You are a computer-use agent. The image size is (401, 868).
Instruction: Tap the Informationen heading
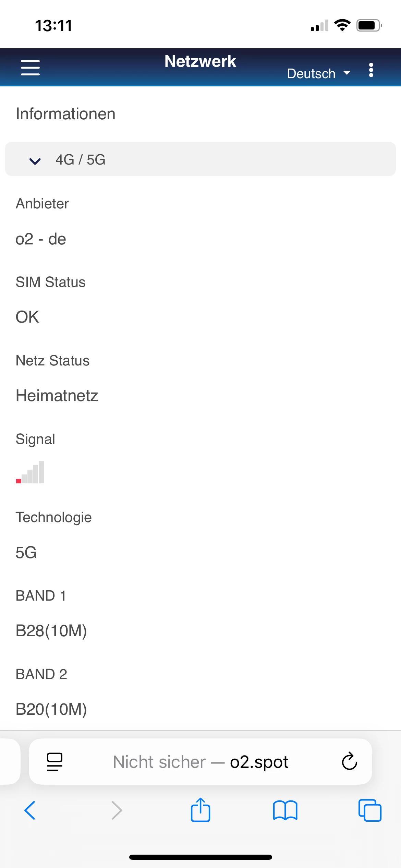pos(65,114)
